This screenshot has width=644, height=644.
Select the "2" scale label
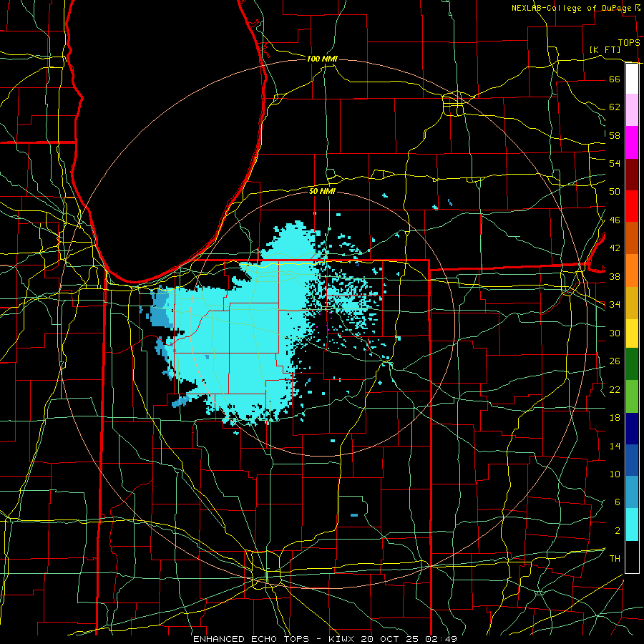pos(617,531)
